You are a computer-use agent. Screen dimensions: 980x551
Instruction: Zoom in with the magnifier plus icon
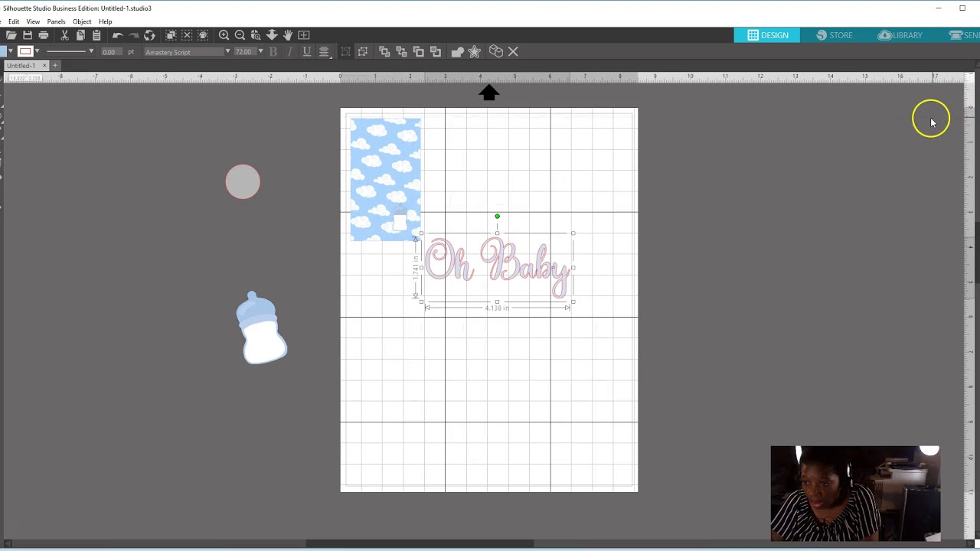click(224, 35)
